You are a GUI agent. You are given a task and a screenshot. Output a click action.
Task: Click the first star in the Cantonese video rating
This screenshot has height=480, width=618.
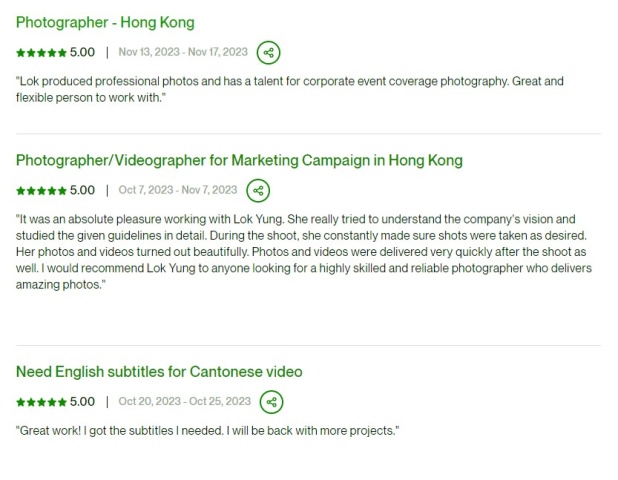(21, 402)
